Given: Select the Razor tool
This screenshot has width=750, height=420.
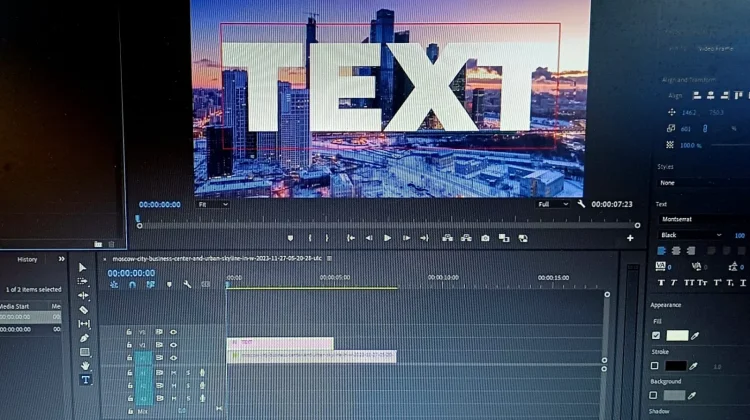Looking at the screenshot, I should pyautogui.click(x=83, y=309).
